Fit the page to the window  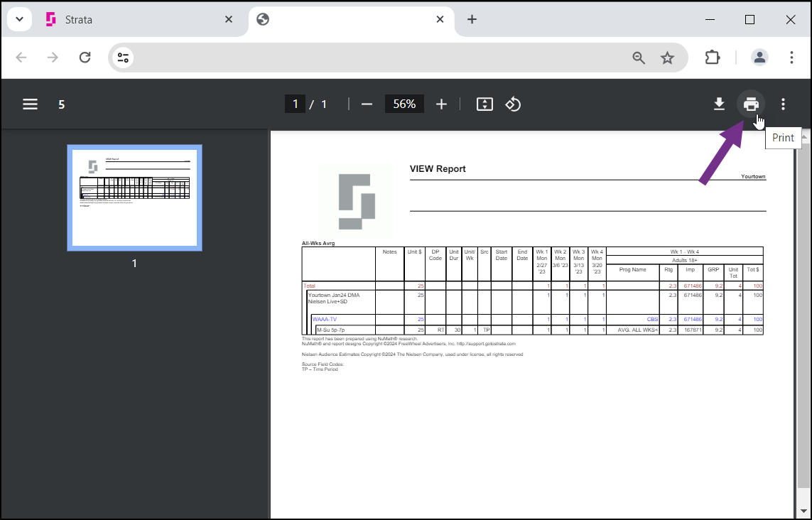[x=485, y=104]
